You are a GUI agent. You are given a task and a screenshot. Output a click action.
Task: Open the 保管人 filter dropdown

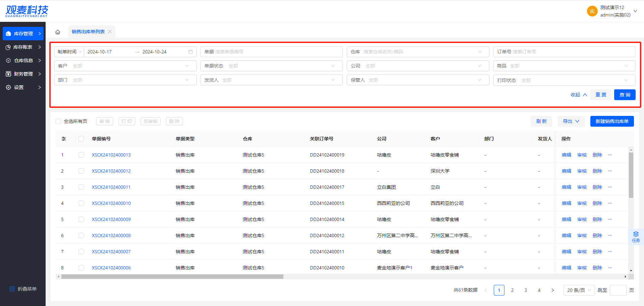point(418,80)
